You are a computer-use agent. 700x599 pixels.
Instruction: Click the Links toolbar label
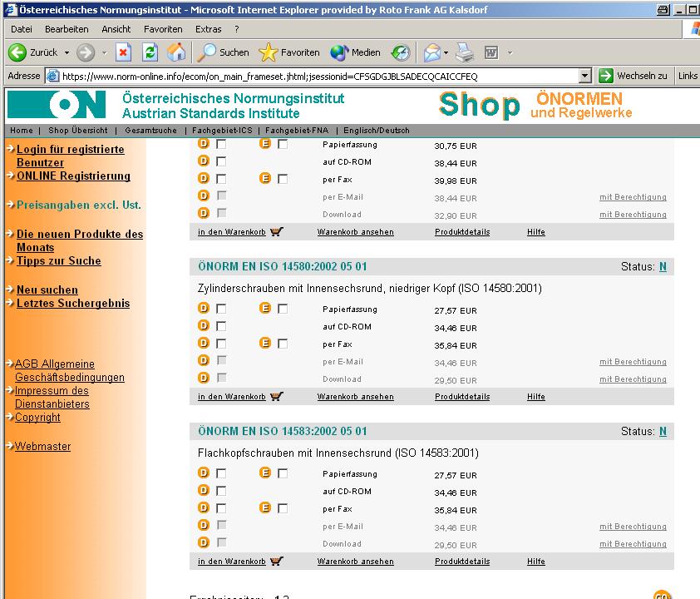coord(688,76)
